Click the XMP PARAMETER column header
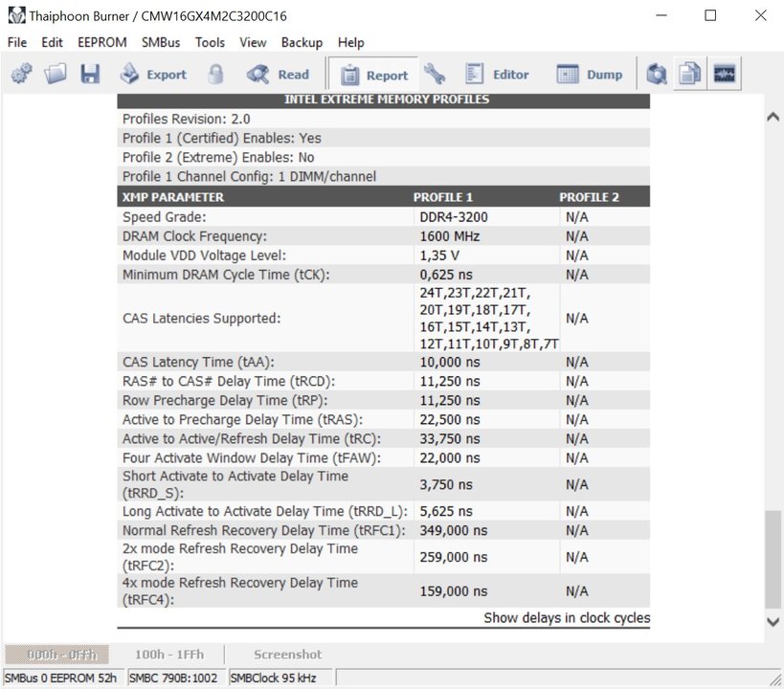This screenshot has height=689, width=784. click(x=173, y=197)
